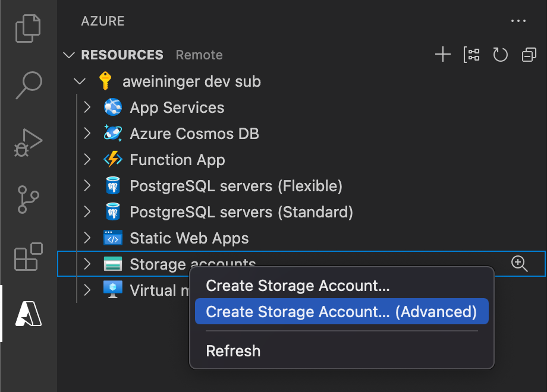This screenshot has width=547, height=392.
Task: Open the Search view in activity bar
Action: point(28,85)
